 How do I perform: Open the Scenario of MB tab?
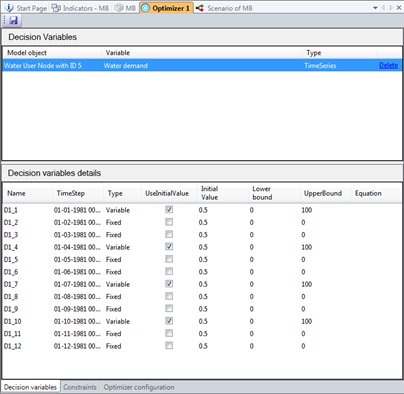(x=224, y=8)
